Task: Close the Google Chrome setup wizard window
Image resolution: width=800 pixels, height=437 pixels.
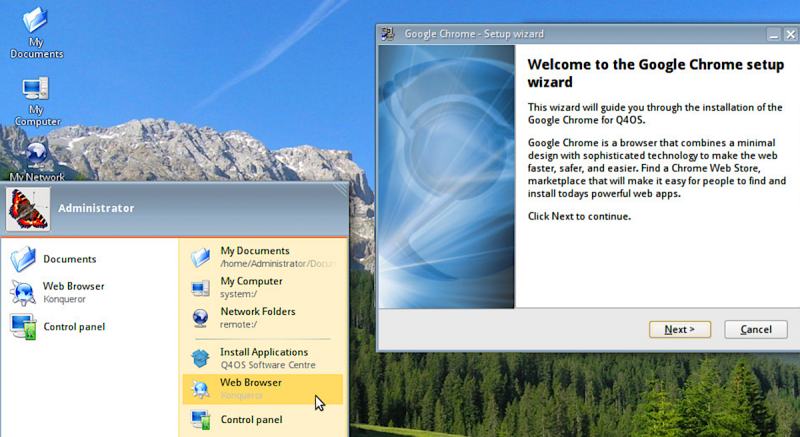Action: click(x=790, y=35)
